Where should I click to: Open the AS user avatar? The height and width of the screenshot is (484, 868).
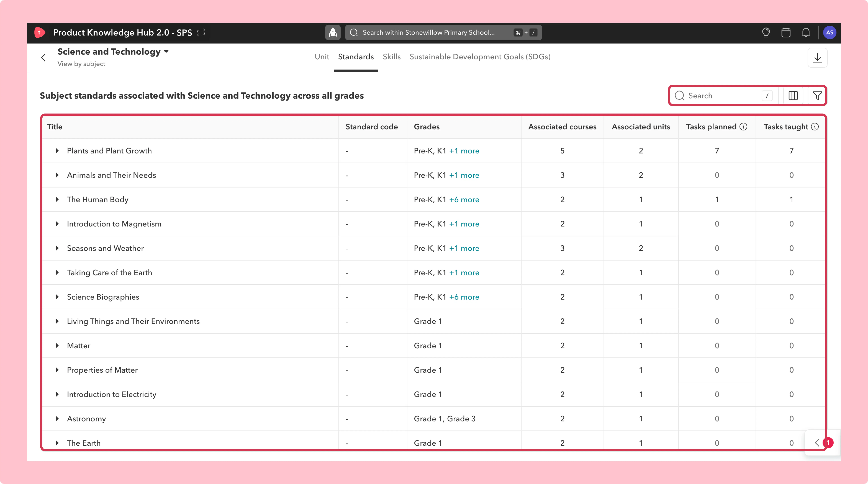(x=829, y=32)
